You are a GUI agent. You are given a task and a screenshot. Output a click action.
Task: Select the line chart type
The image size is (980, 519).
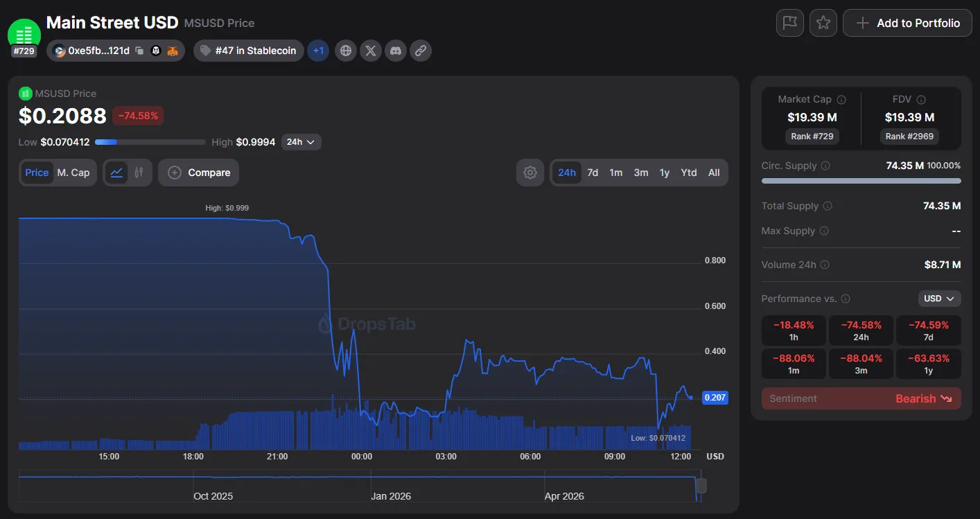pos(117,173)
